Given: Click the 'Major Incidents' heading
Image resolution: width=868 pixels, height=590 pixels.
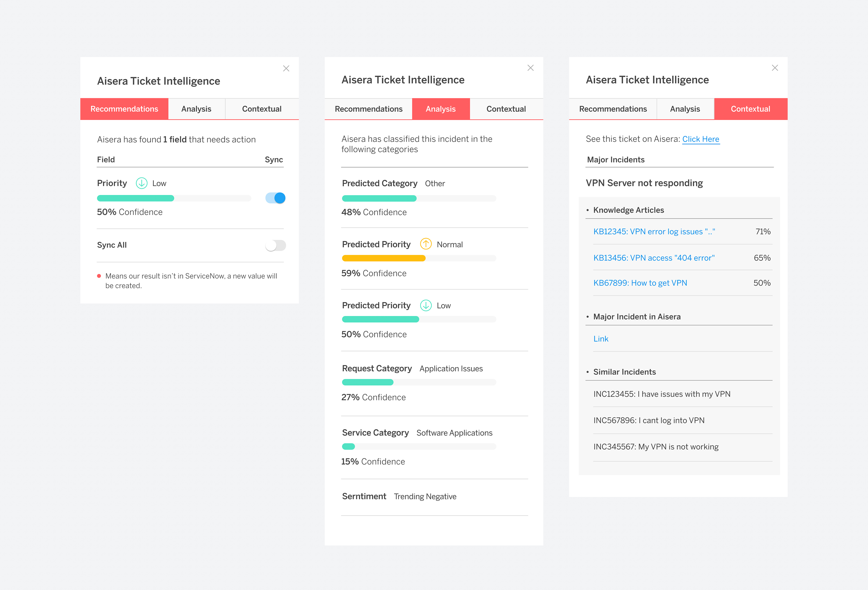Looking at the screenshot, I should pos(615,160).
